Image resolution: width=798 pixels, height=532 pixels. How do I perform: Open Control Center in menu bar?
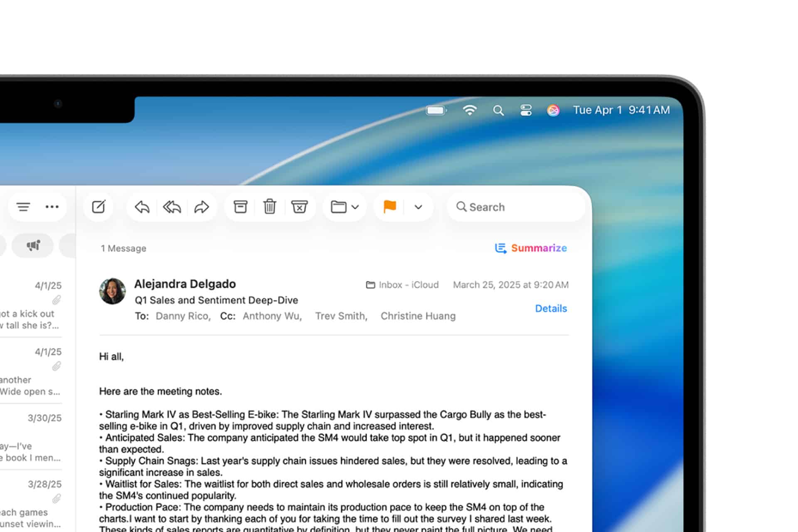[x=526, y=110]
